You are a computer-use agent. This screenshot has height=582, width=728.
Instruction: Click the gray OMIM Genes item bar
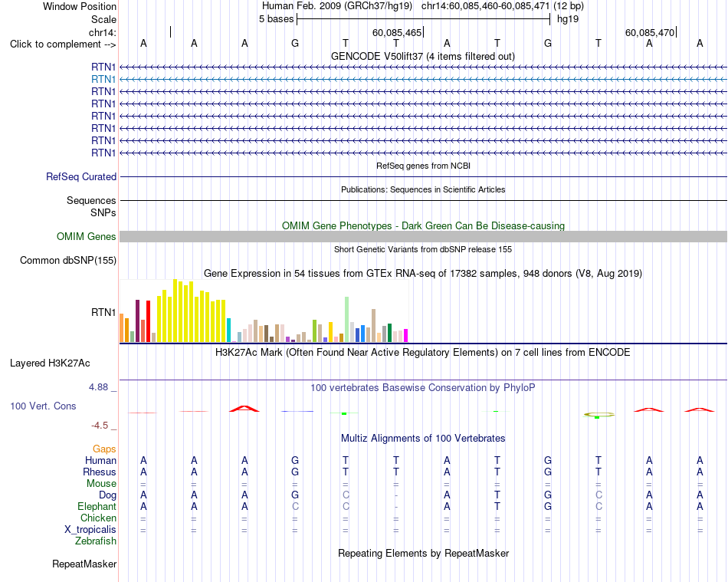423,236
